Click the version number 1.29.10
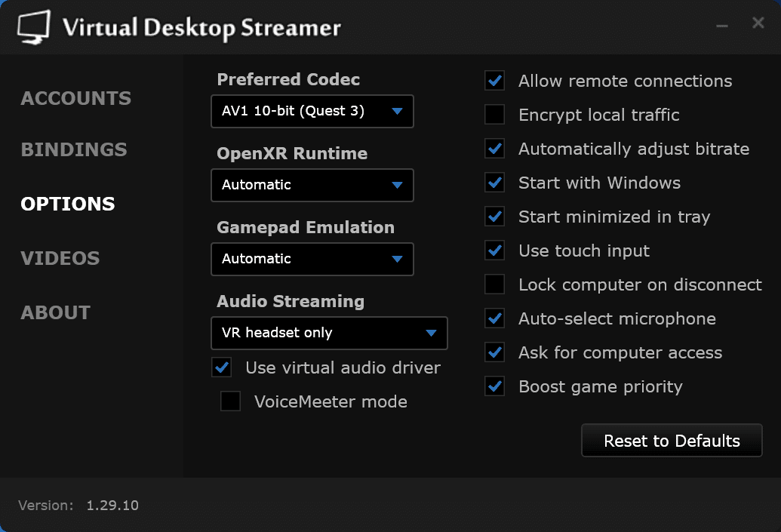The width and height of the screenshot is (781, 532). [112, 506]
